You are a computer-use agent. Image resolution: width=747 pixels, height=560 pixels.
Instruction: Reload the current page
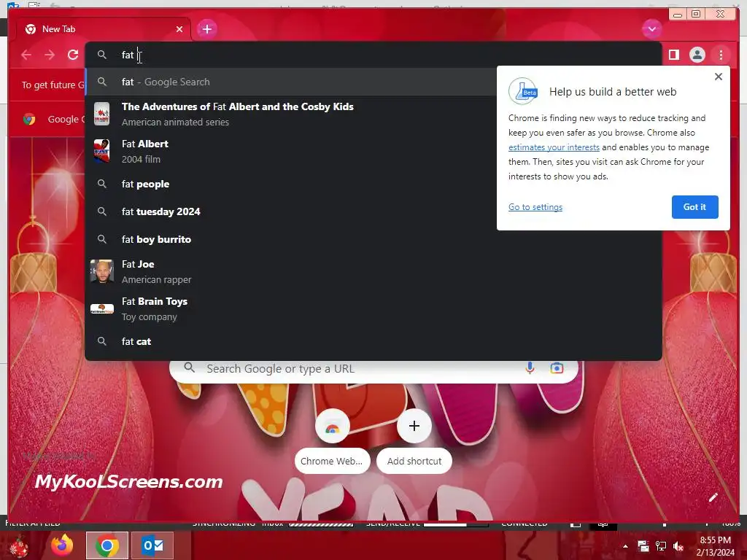(x=73, y=55)
